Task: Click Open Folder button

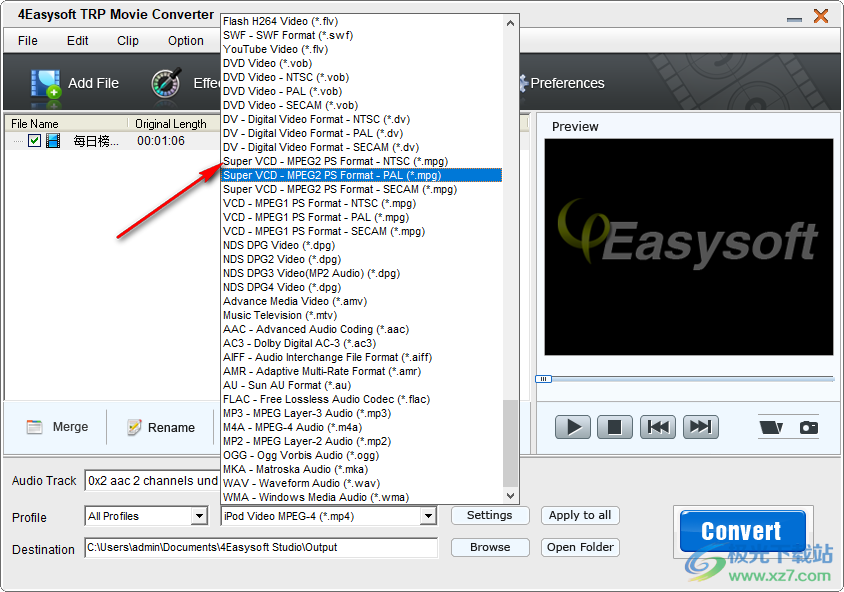Action: pyautogui.click(x=580, y=547)
